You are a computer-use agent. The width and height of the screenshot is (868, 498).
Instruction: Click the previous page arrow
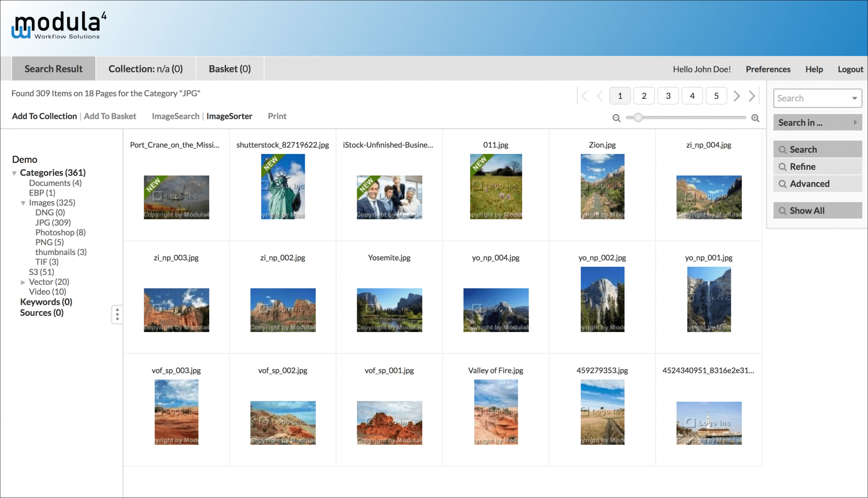[x=600, y=96]
